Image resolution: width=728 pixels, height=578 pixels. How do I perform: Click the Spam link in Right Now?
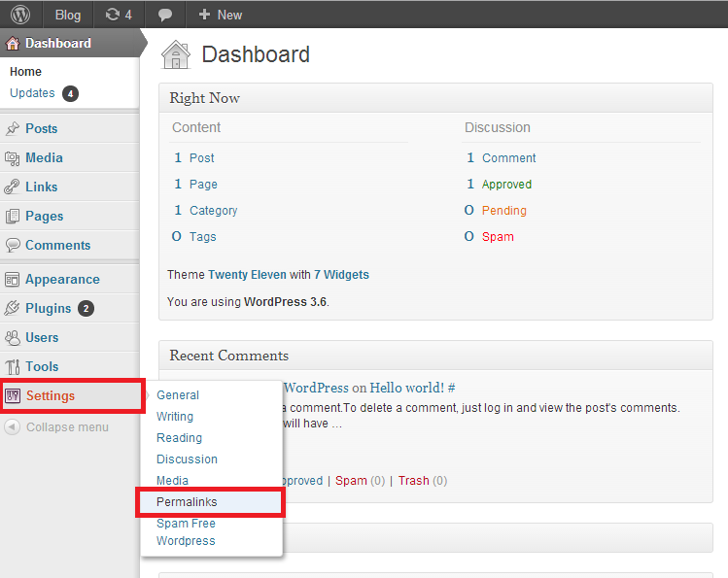(x=498, y=237)
